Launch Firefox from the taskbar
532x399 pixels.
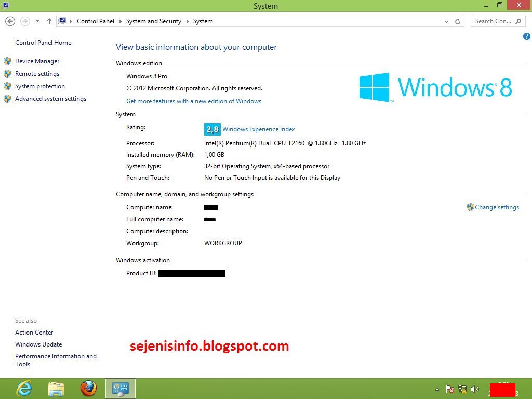[88, 389]
